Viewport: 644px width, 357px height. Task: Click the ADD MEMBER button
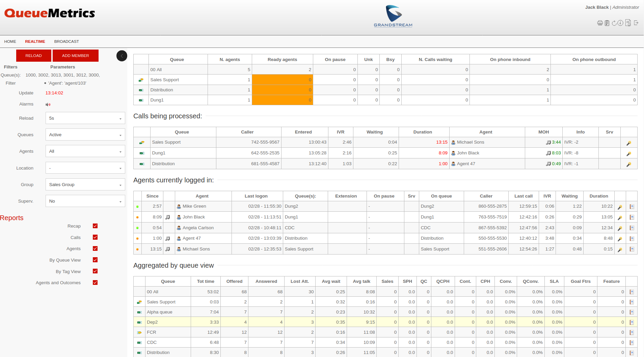[x=76, y=56]
